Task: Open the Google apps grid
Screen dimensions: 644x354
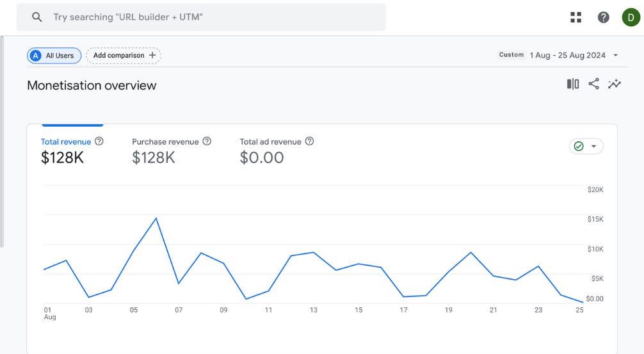Action: point(576,17)
